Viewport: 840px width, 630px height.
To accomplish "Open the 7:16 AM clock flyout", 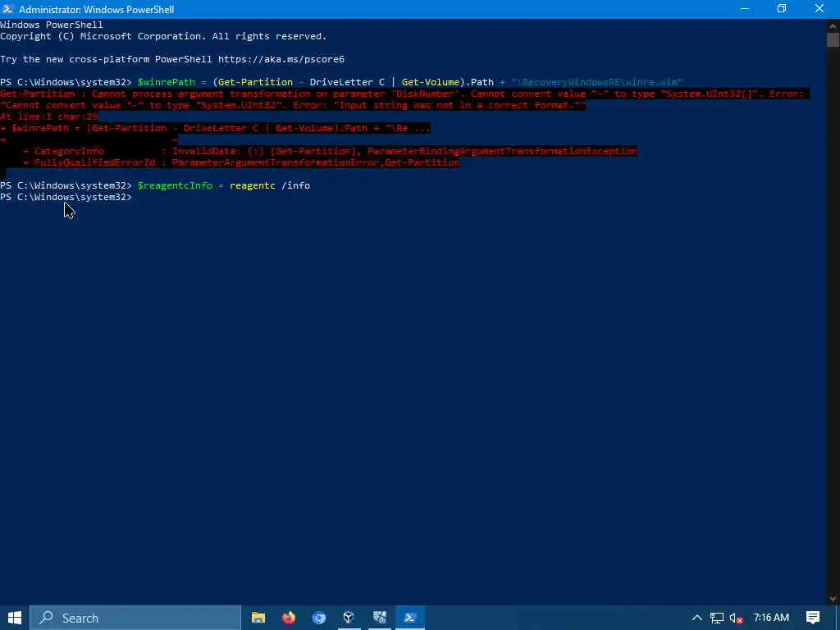I will 771,618.
